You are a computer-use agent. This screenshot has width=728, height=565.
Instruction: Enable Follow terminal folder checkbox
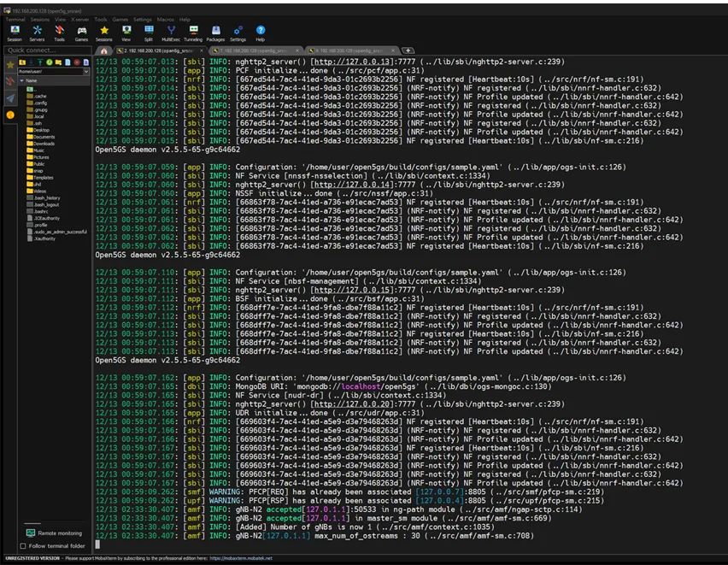click(23, 546)
